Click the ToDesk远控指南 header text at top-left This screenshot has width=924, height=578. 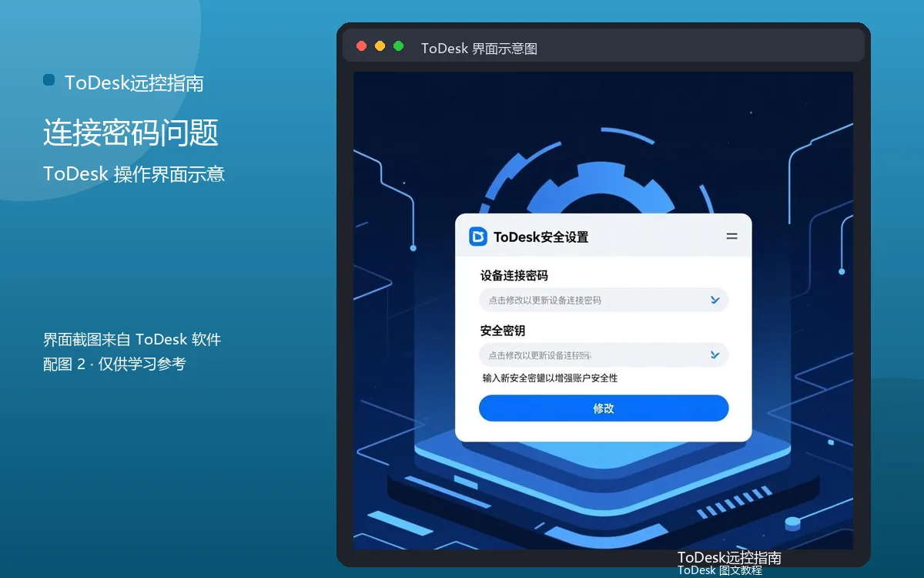134,83
